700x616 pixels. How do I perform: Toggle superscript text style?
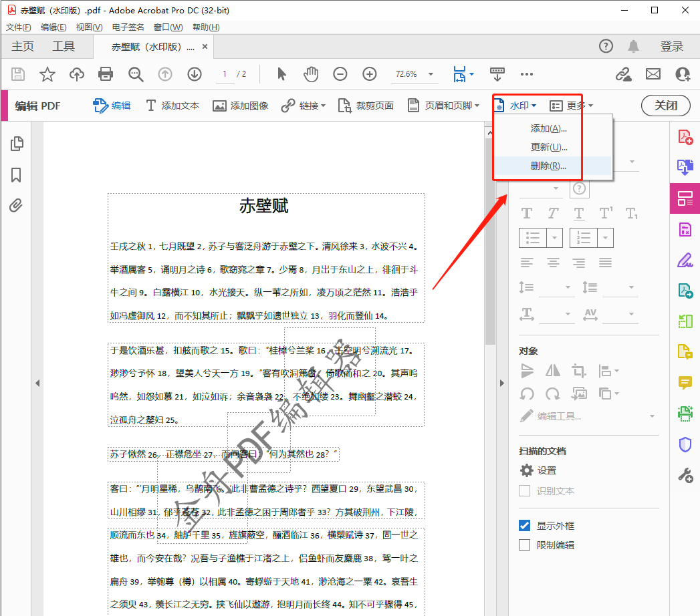coord(606,213)
